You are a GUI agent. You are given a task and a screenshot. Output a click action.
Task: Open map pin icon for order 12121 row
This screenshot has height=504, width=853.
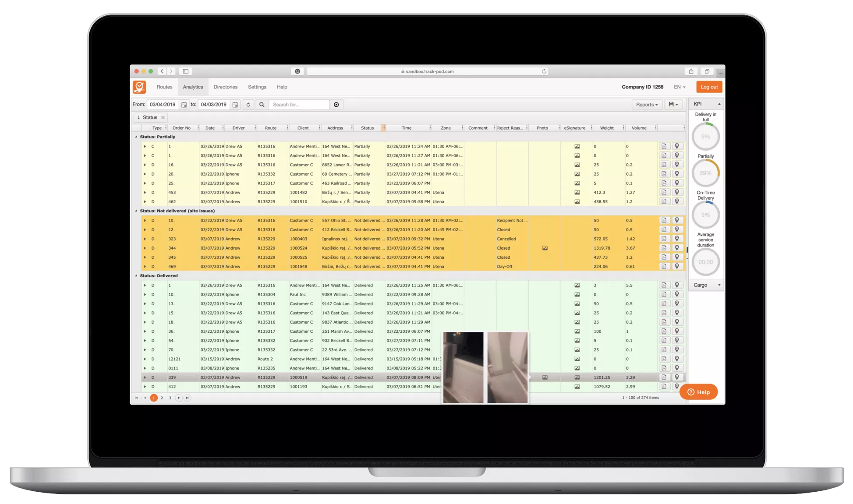click(677, 359)
